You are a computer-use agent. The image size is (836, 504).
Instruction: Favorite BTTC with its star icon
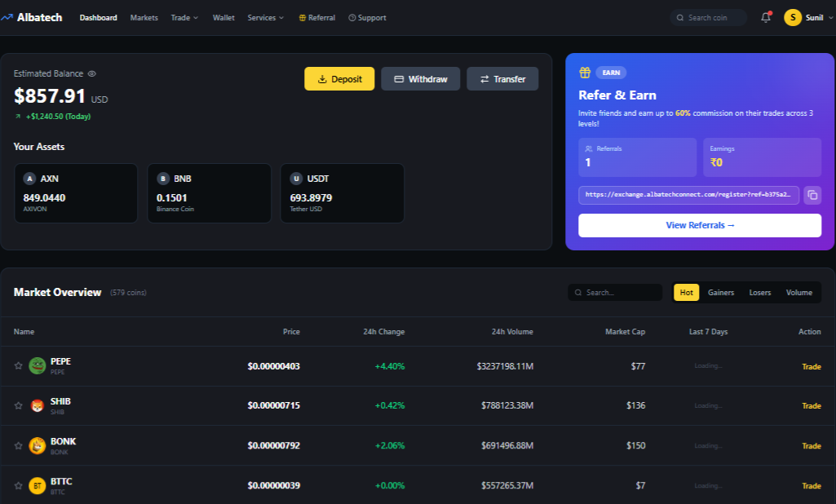coord(18,486)
